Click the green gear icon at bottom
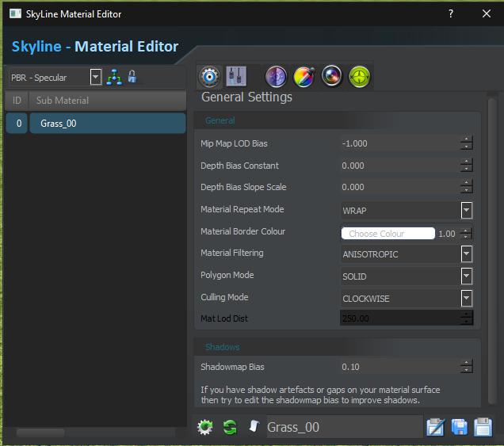 pyautogui.click(x=205, y=427)
